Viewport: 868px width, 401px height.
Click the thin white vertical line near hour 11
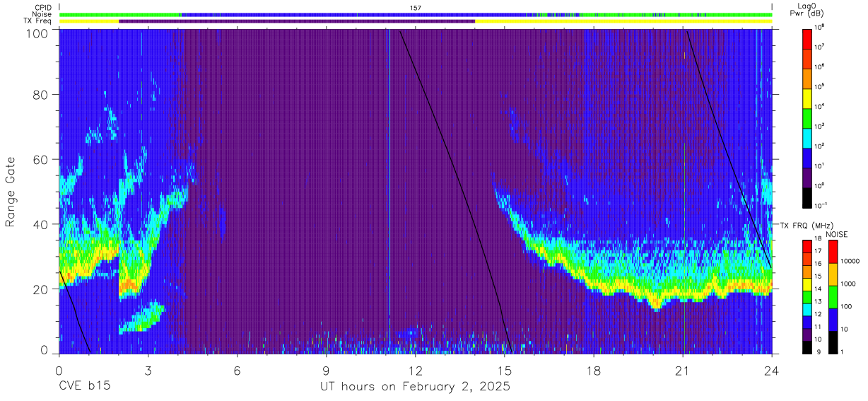pyautogui.click(x=389, y=191)
